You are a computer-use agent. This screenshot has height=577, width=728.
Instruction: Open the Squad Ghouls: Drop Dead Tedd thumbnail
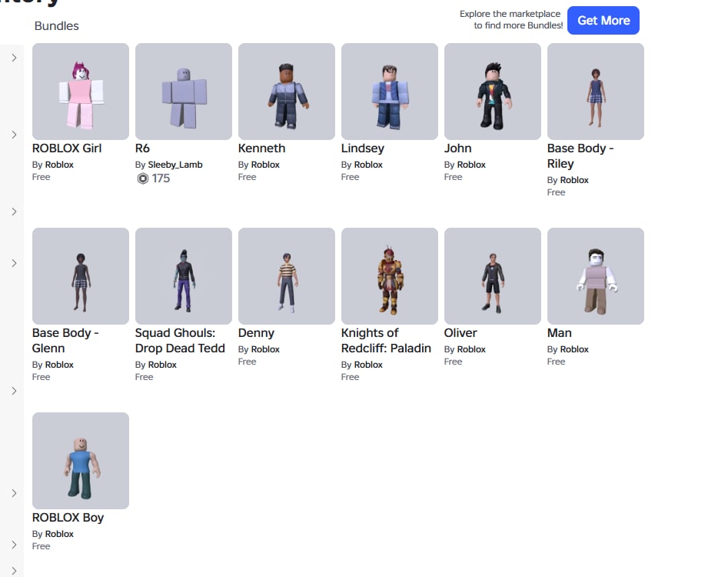[184, 276]
